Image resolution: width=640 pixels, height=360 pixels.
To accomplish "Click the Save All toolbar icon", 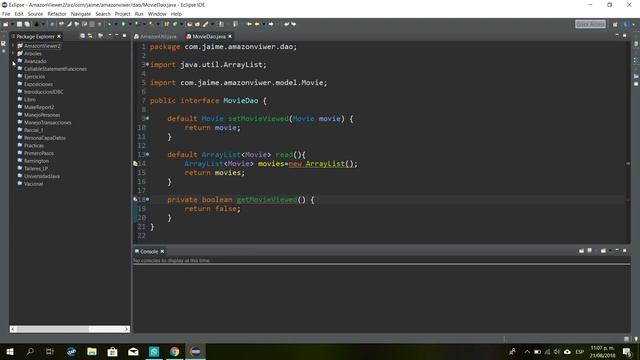I will 27,24.
